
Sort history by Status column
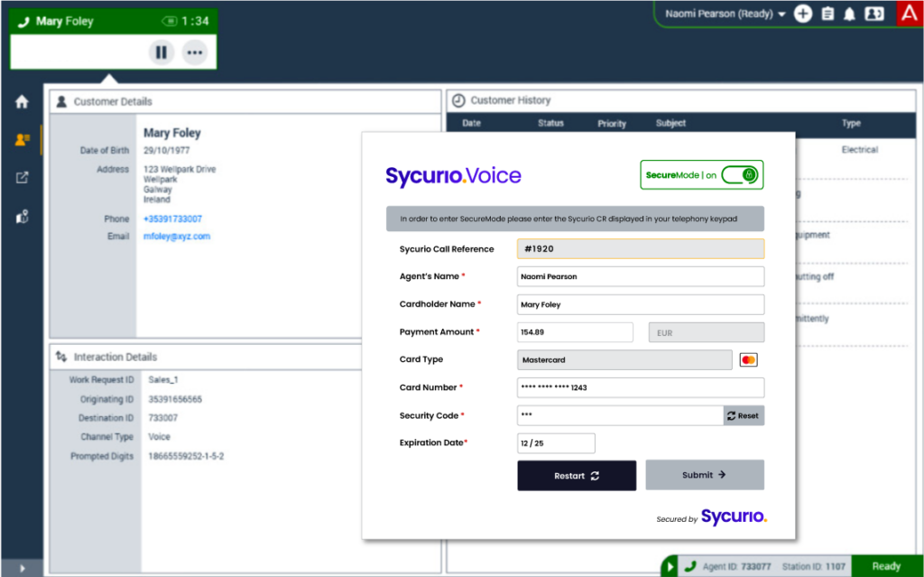pyautogui.click(x=550, y=124)
